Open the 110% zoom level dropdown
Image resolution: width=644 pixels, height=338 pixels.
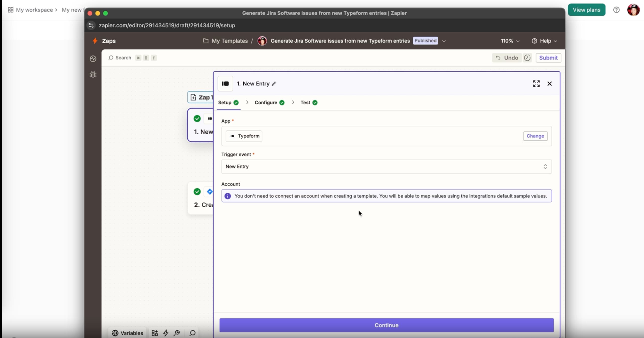point(510,41)
